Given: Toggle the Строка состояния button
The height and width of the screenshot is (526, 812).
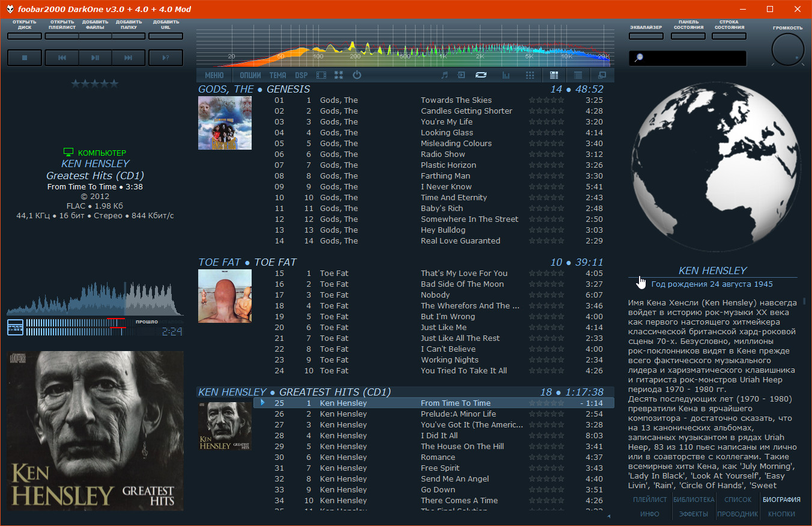Looking at the screenshot, I should pyautogui.click(x=729, y=36).
